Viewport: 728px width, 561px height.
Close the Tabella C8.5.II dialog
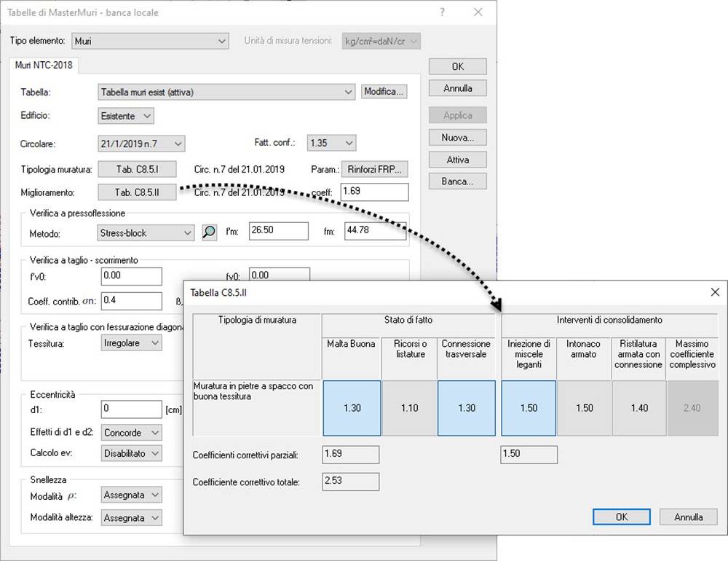715,292
